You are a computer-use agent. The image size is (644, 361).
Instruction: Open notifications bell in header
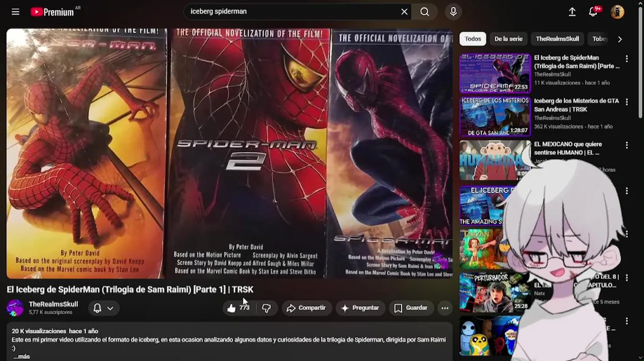[593, 12]
